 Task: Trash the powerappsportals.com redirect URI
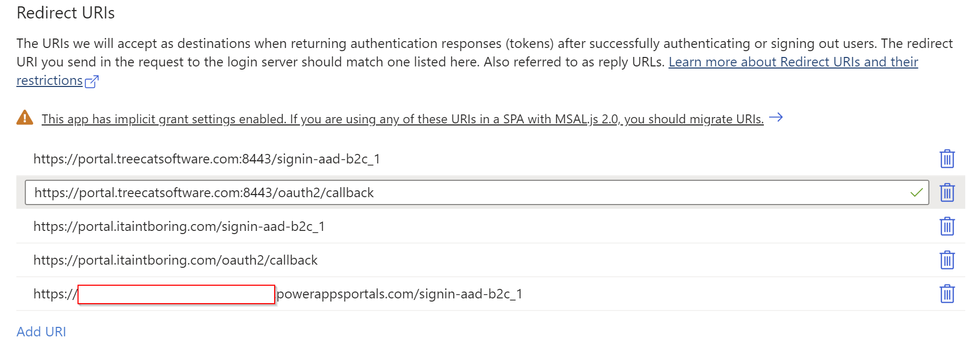(x=947, y=294)
